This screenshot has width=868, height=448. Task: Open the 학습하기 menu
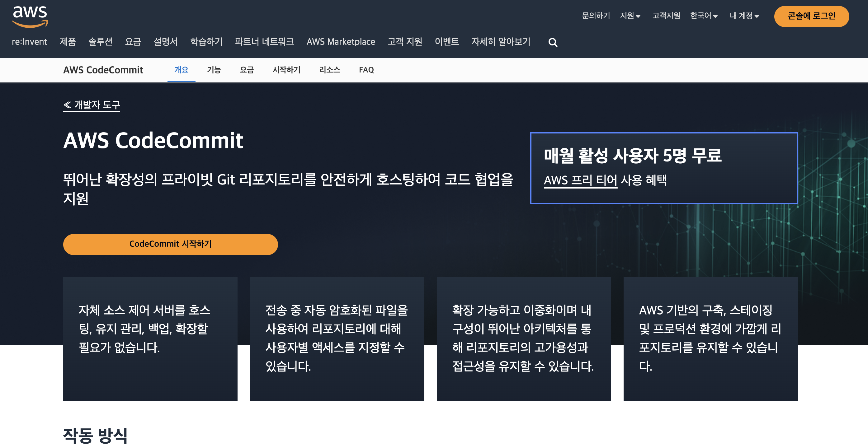click(206, 42)
